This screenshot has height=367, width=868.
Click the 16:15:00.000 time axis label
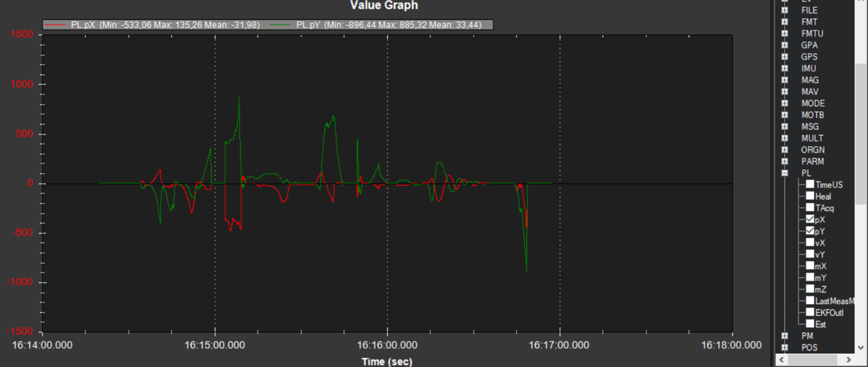coord(215,345)
